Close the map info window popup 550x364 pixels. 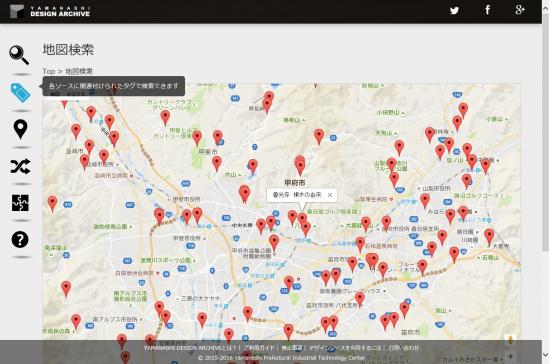tap(330, 195)
